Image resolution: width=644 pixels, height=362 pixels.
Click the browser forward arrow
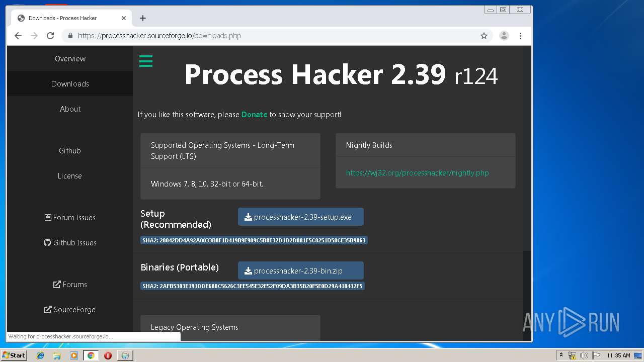click(34, 36)
